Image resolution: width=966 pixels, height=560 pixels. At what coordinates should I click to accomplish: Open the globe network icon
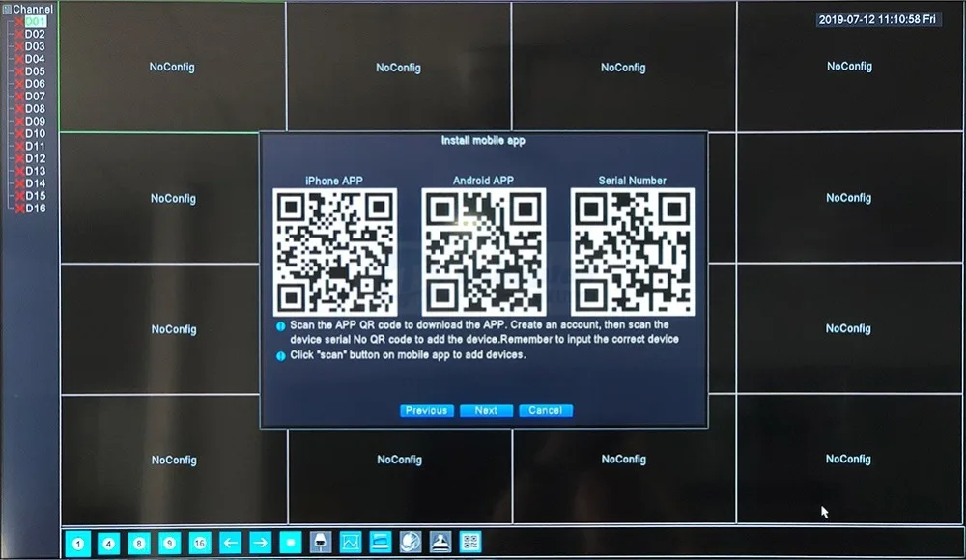point(411,542)
